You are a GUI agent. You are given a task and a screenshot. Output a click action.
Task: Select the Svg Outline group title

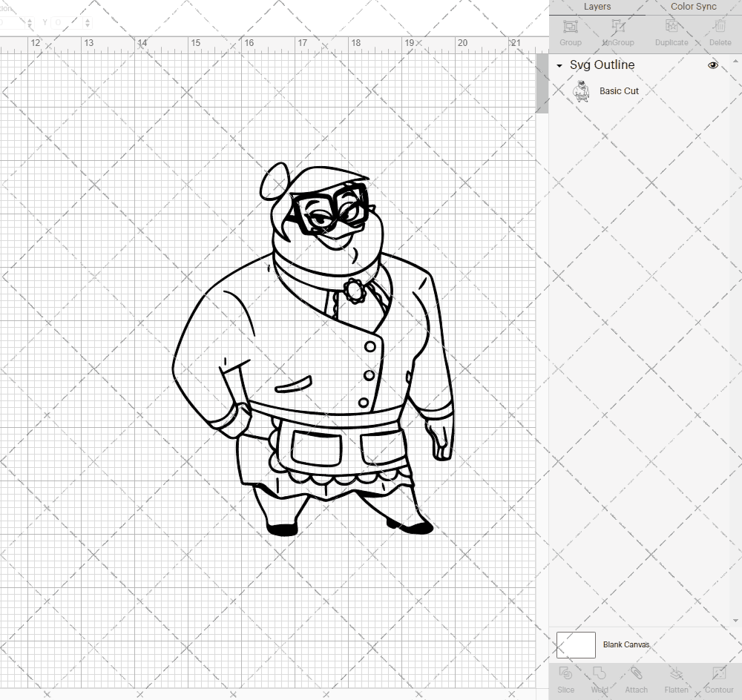click(x=602, y=65)
